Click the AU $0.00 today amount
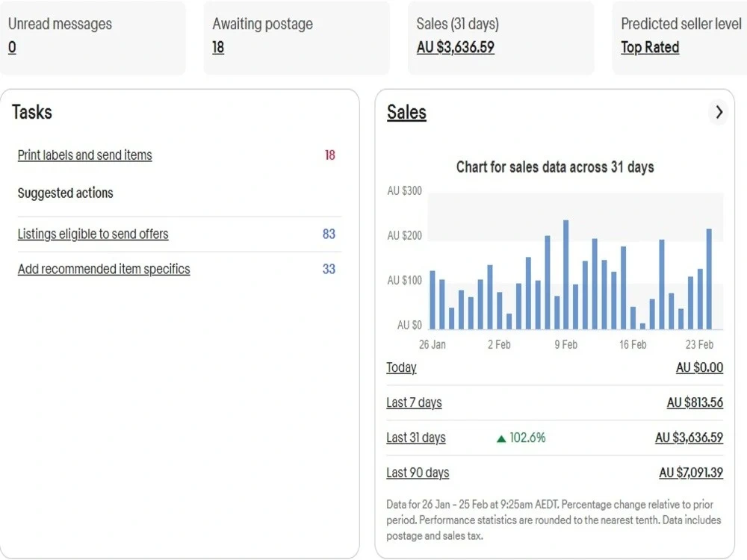 coord(699,367)
